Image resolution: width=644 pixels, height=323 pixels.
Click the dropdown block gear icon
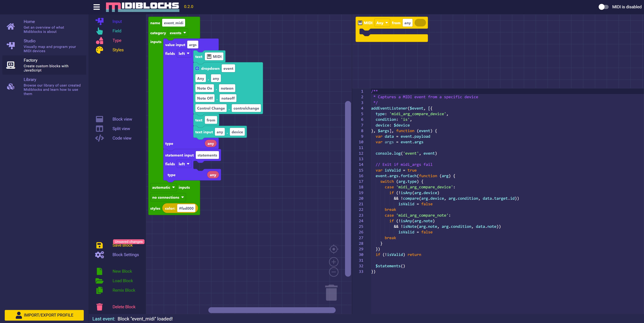(197, 68)
